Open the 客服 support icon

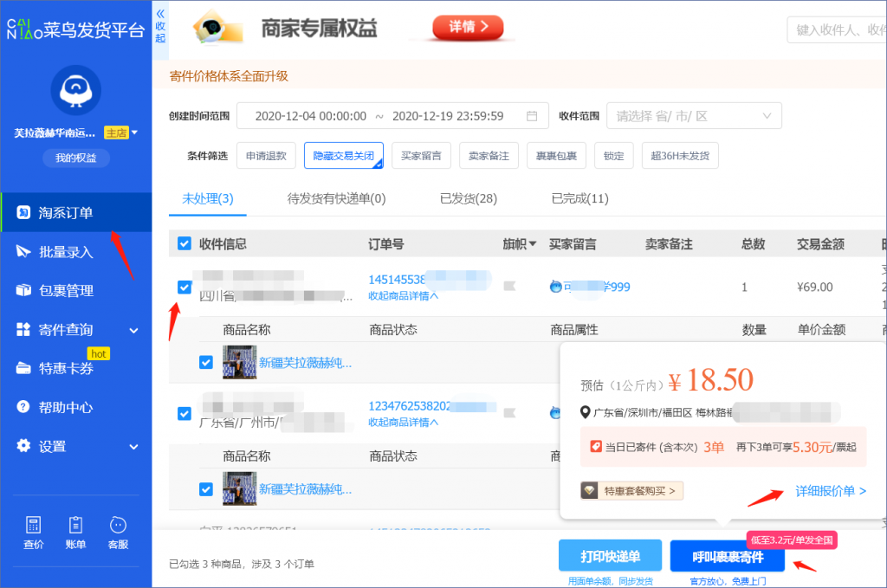pyautogui.click(x=118, y=526)
